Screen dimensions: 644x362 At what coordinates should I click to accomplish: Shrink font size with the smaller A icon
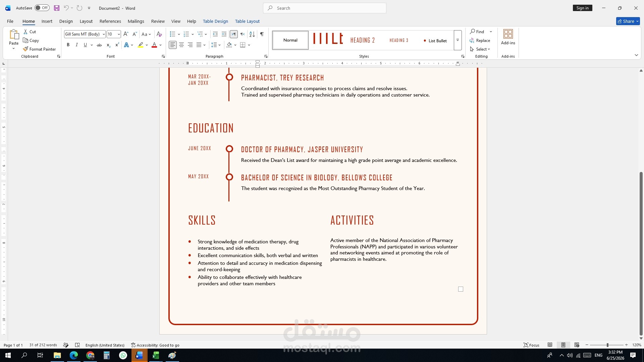(135, 34)
